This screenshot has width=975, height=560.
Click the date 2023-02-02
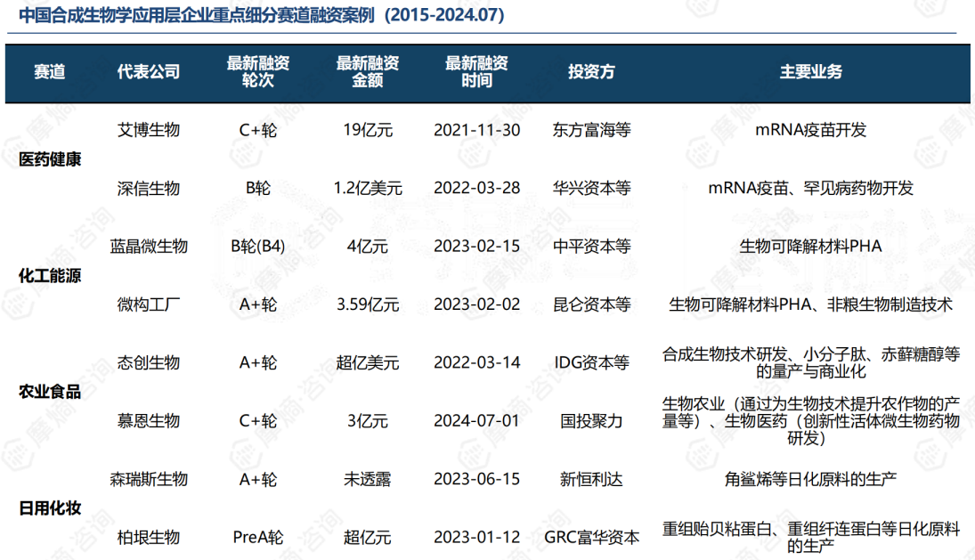477,304
